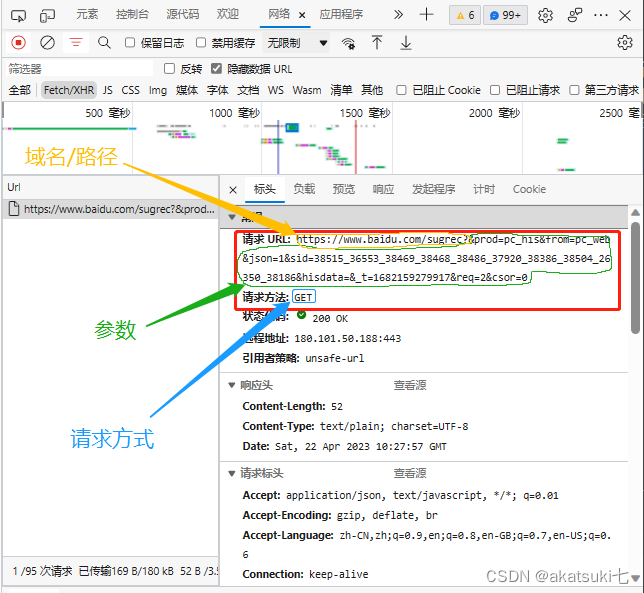Click timeline overview at 1000 毫秒
This screenshot has width=644, height=593.
[235, 113]
